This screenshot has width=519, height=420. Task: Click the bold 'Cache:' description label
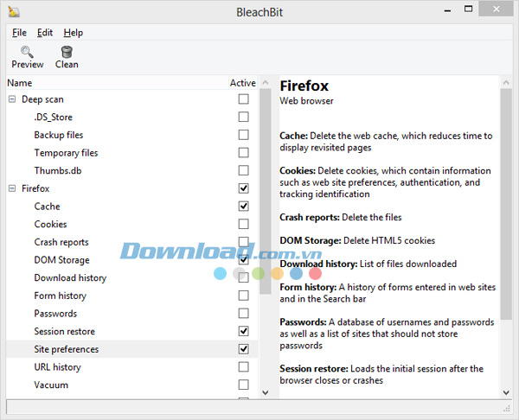294,136
